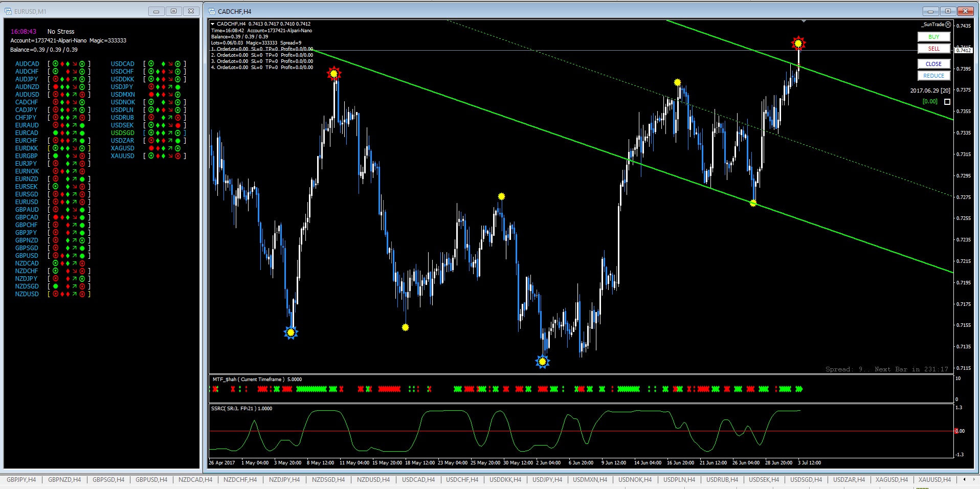This screenshot has width=980, height=489.
Task: Click last red circle icon in XAUUSD row
Action: (177, 156)
